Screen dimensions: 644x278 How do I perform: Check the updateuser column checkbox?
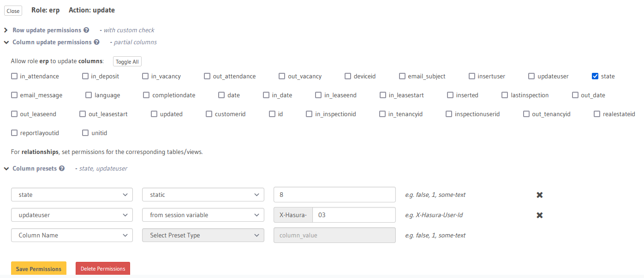point(531,76)
